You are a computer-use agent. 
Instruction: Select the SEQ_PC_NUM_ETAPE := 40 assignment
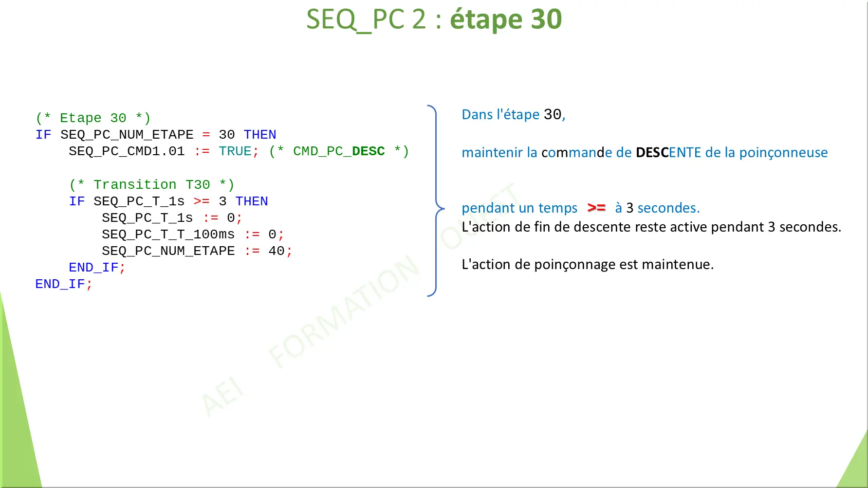pyautogui.click(x=196, y=251)
